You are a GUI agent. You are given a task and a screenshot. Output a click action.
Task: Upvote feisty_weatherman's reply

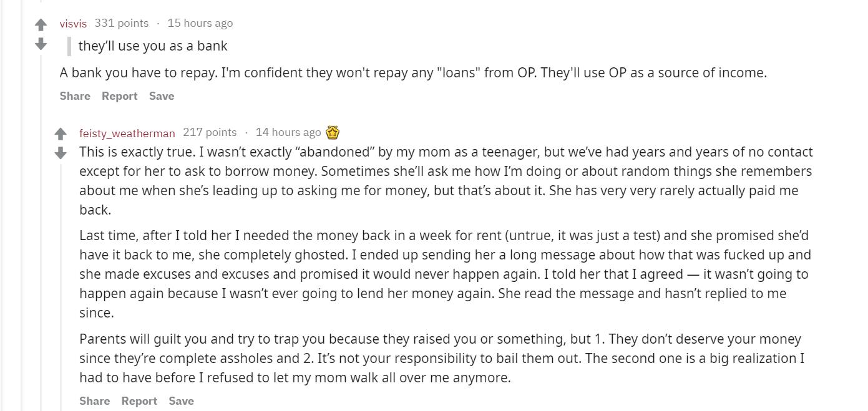tap(61, 134)
